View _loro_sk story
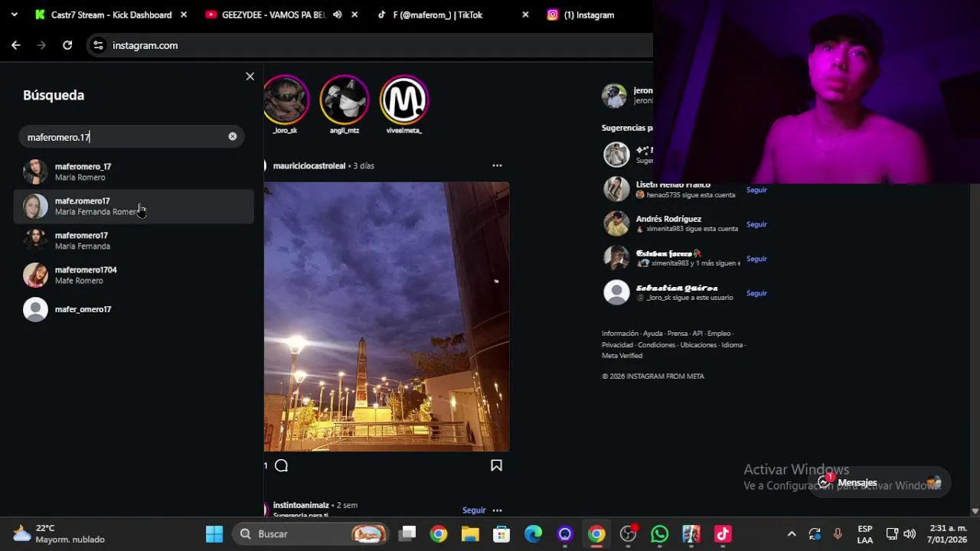The height and width of the screenshot is (551, 980). (x=286, y=99)
